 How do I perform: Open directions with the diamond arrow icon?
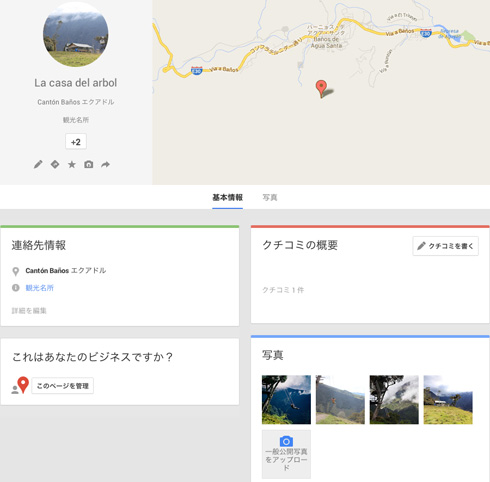55,164
